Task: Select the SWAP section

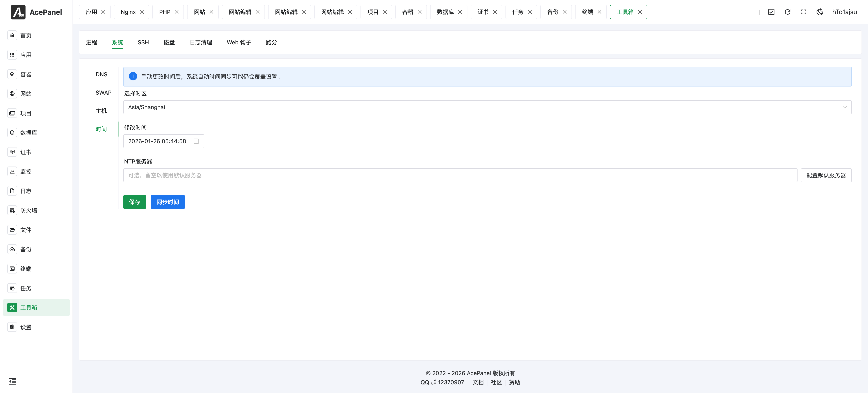Action: point(103,93)
